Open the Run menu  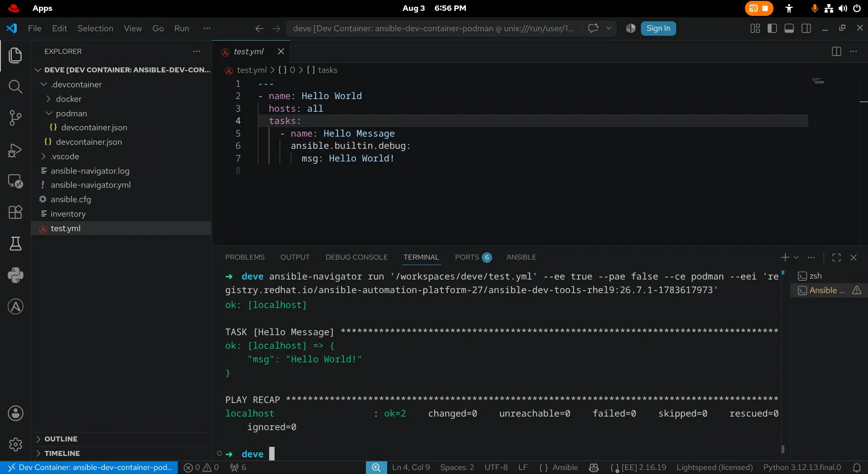pos(182,28)
